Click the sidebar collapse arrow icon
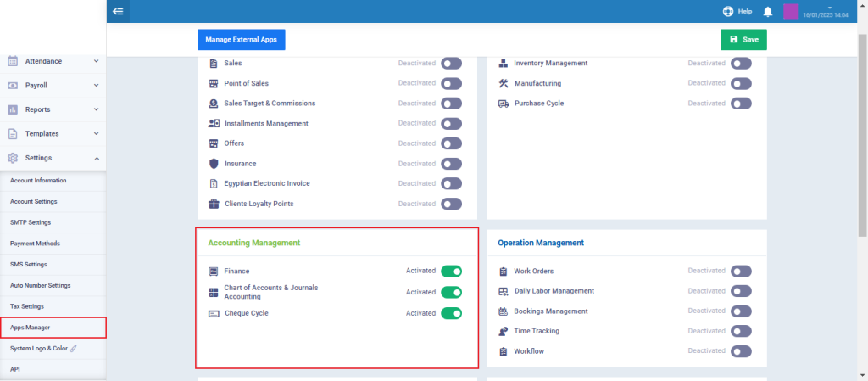The height and width of the screenshot is (381, 868). (118, 11)
